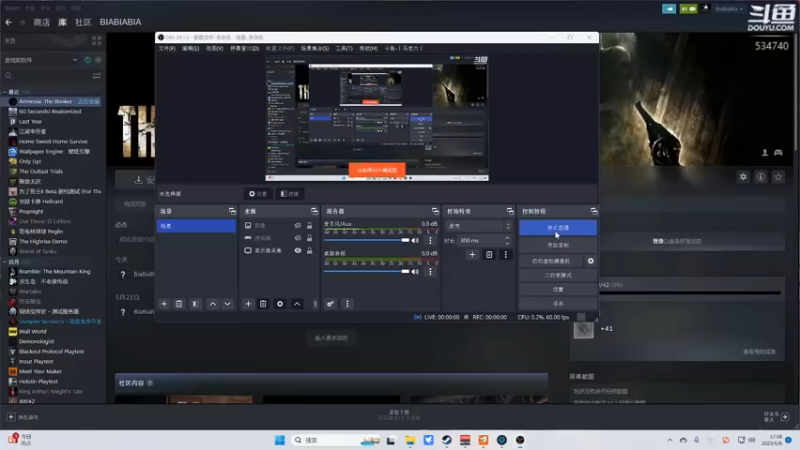Open audio mixer toolbar three-dot menu

[347, 304]
